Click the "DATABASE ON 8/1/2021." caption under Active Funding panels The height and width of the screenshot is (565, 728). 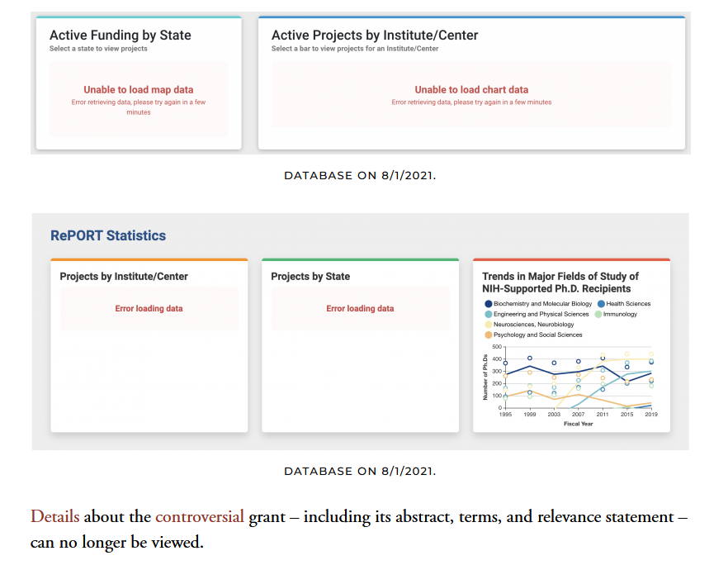pyautogui.click(x=360, y=176)
